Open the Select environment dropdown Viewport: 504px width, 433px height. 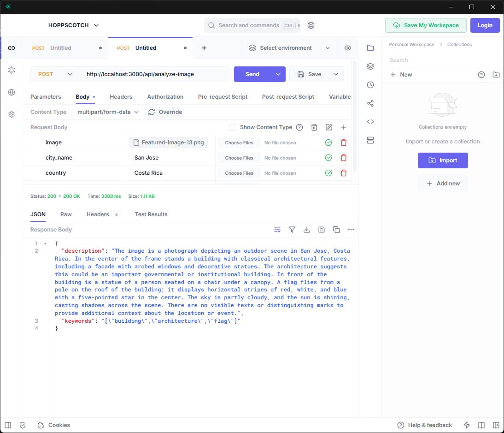[x=290, y=48]
